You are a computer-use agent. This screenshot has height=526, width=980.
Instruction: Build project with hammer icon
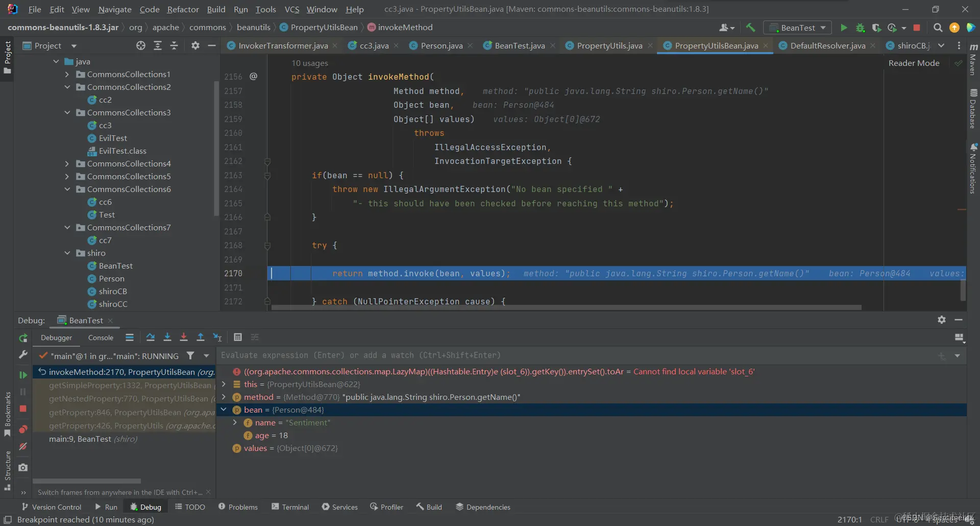click(750, 28)
